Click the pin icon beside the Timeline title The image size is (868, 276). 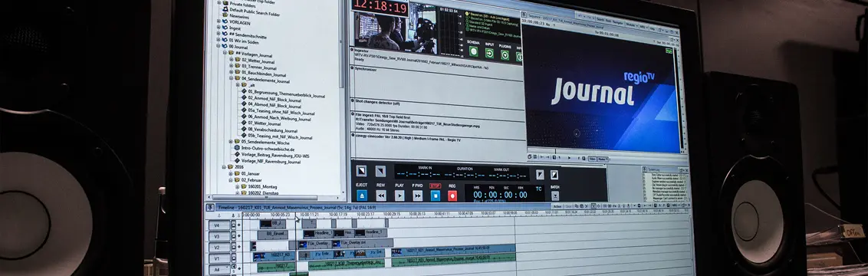[x=210, y=208]
